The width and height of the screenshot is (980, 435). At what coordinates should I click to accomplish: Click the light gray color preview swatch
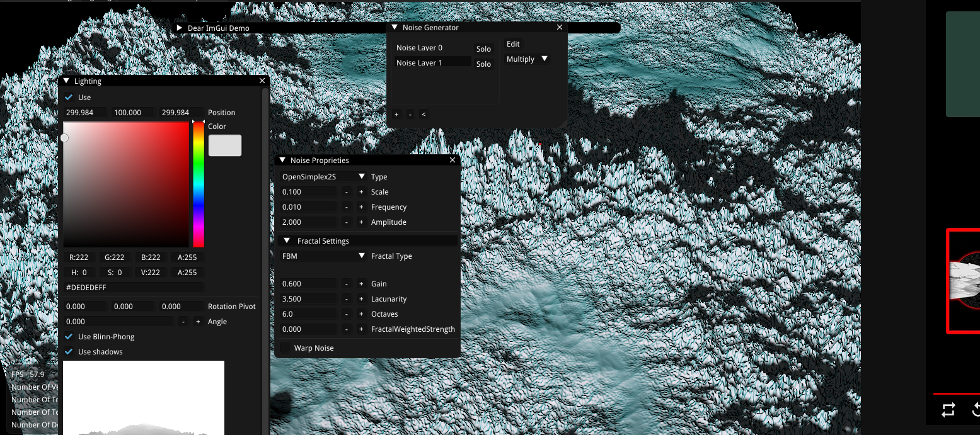click(x=225, y=145)
